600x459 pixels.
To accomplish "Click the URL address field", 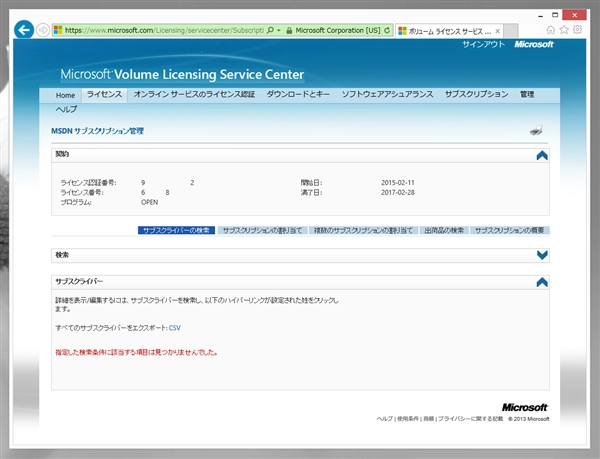I will pos(164,30).
